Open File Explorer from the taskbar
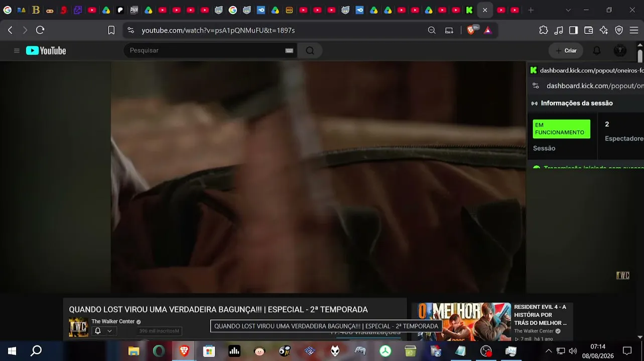644x361 pixels. [134, 351]
